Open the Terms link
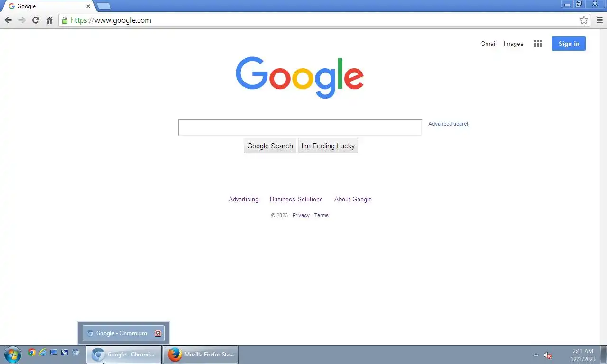607x364 pixels. pos(321,215)
